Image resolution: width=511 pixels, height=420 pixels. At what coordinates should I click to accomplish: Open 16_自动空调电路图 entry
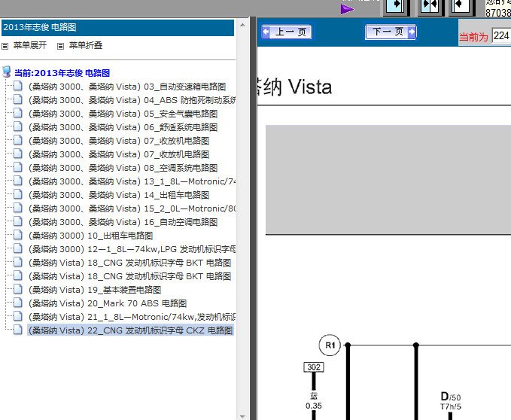point(123,222)
